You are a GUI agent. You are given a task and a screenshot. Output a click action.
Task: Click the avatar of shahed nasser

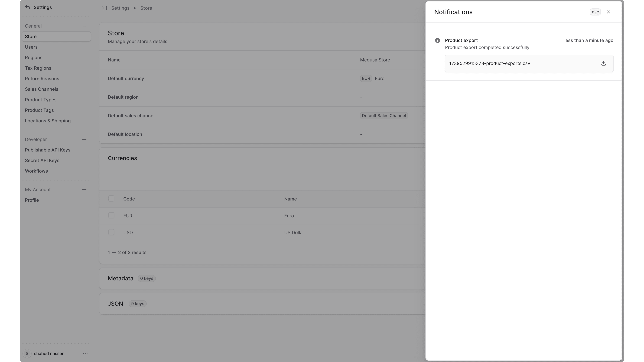[27, 354]
